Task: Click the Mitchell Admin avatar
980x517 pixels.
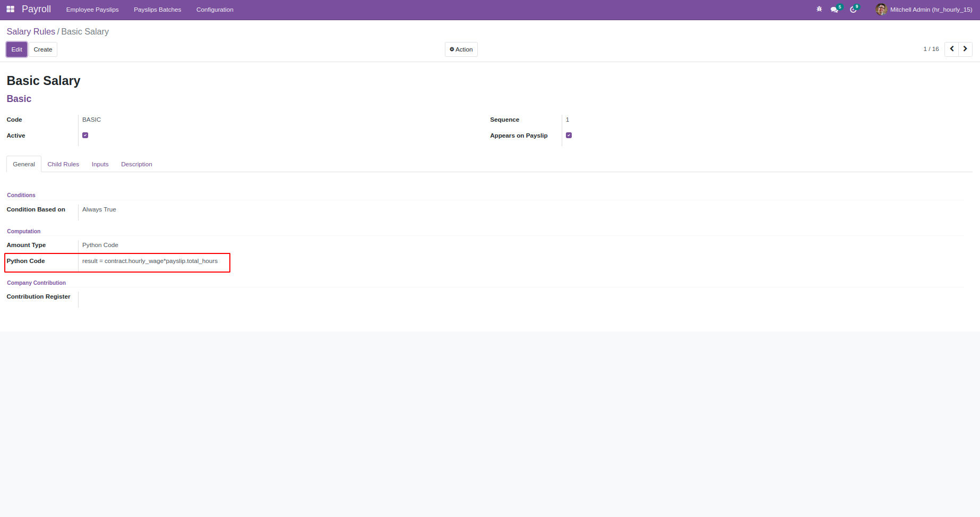Action: point(881,10)
